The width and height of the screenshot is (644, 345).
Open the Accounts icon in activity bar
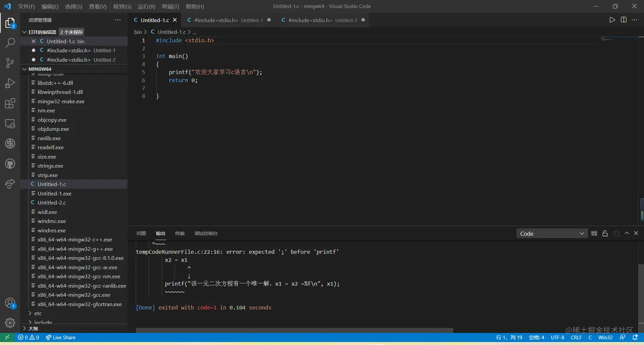pos(10,303)
